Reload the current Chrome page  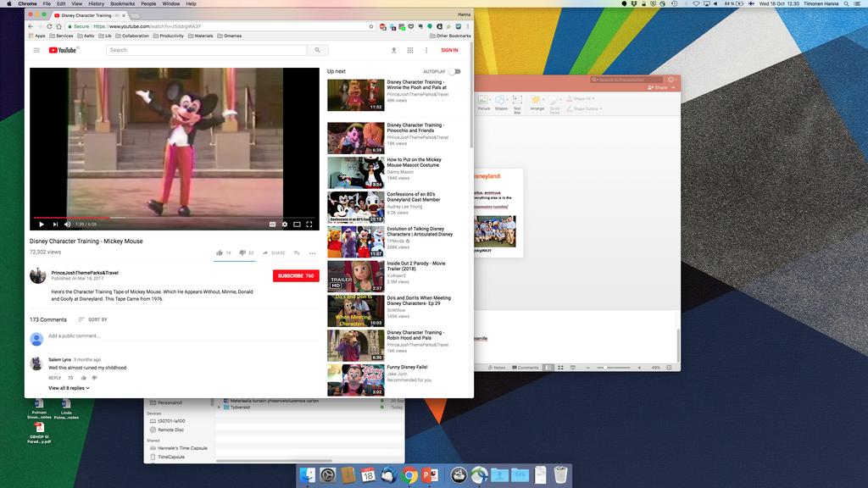click(49, 26)
